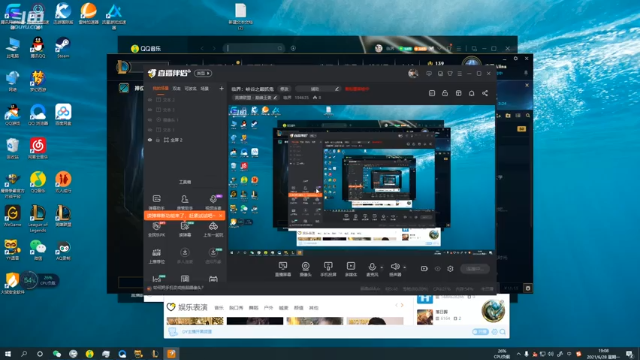Open Windows Start menu
Screen dimensions: 640x360
click(x=7, y=353)
